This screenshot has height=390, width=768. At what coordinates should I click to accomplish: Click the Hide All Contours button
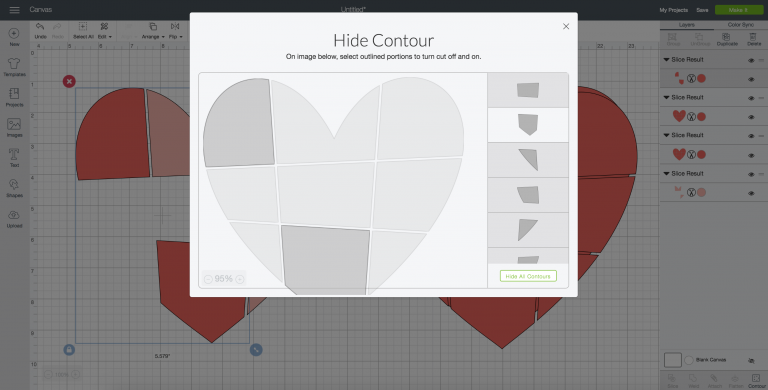pyautogui.click(x=528, y=276)
